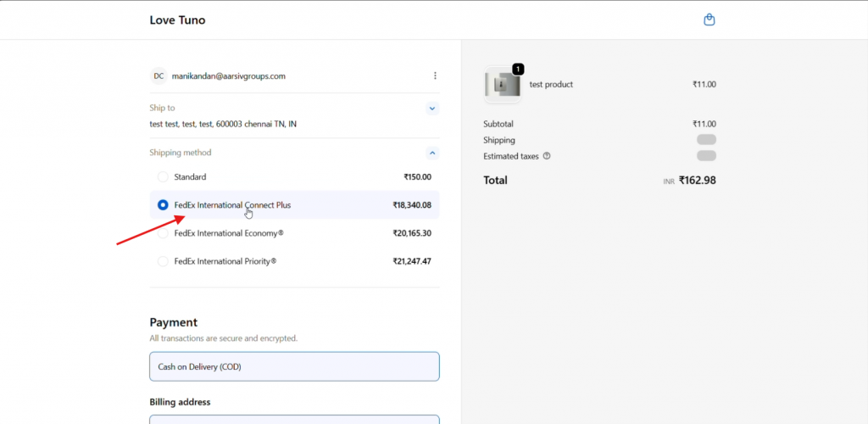The height and width of the screenshot is (424, 868).
Task: Click the test product thumbnail image
Action: pyautogui.click(x=502, y=85)
